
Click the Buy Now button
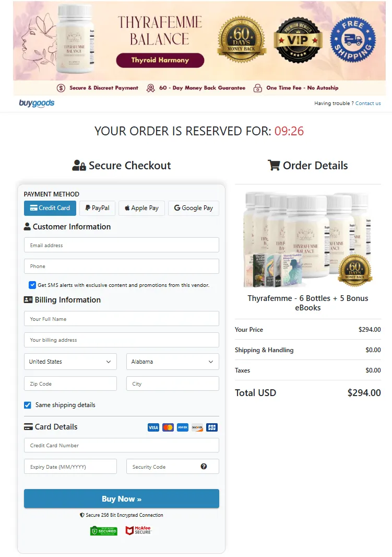[x=121, y=499]
